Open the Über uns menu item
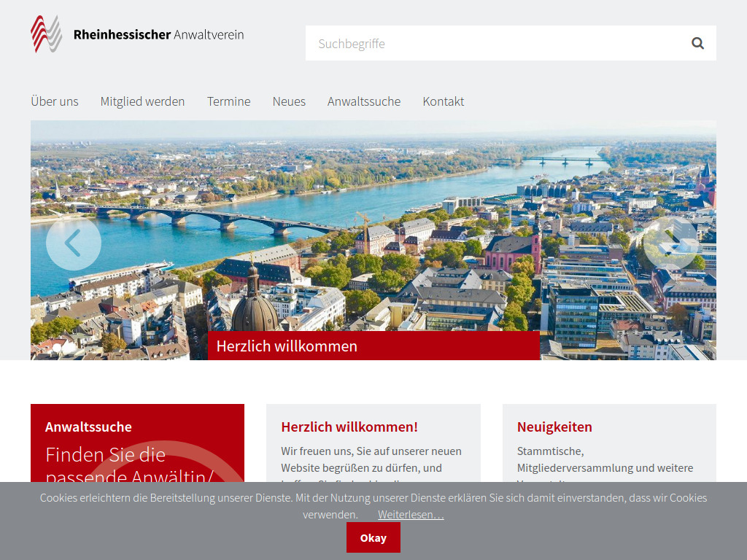The image size is (747, 560). 55,101
